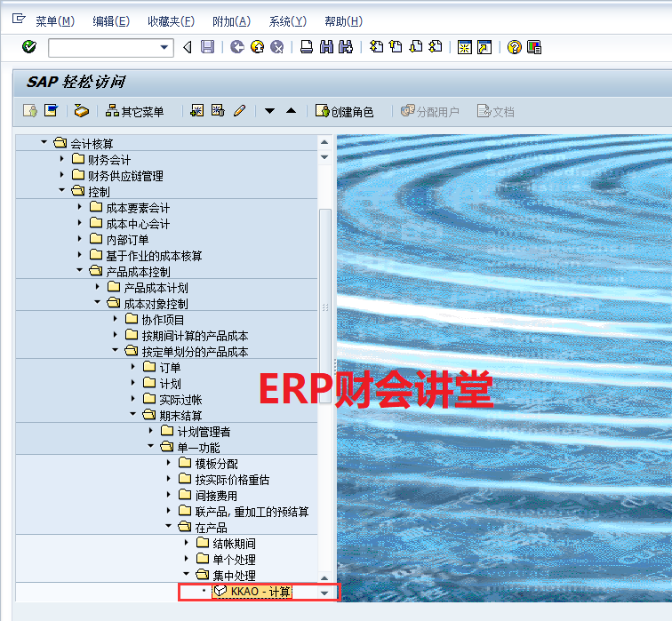Click the 其它菜单 button

[x=135, y=111]
